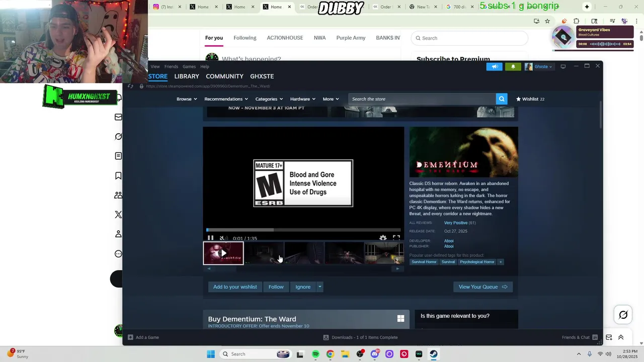Screen dimensions: 644x362
Task: Open Steam notifications bell
Action: pos(513,66)
